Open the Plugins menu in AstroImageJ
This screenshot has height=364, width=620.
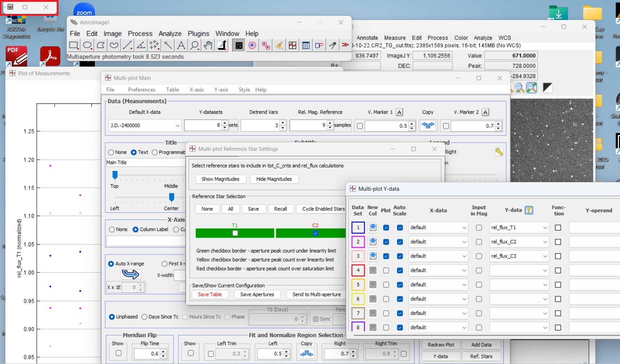198,34
